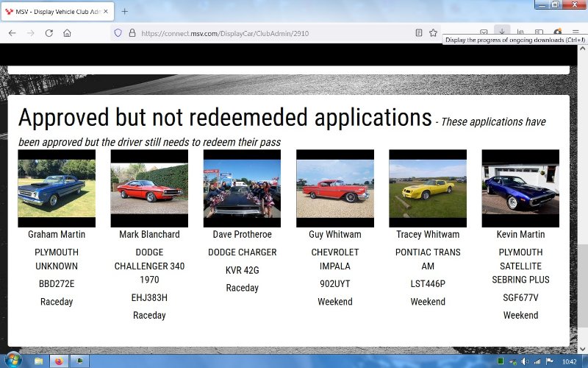The height and width of the screenshot is (368, 588).
Task: Show tracking protection shield info
Action: click(118, 33)
